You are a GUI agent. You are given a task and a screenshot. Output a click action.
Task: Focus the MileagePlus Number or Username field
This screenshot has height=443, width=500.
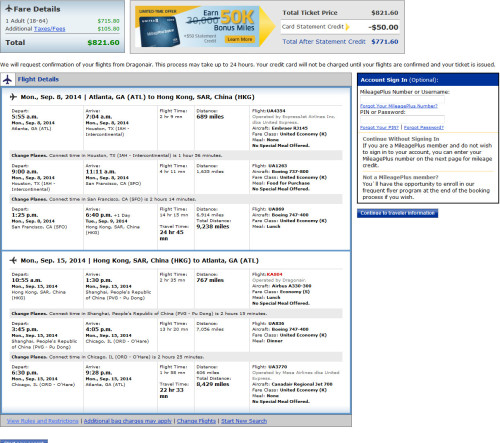tap(402, 99)
